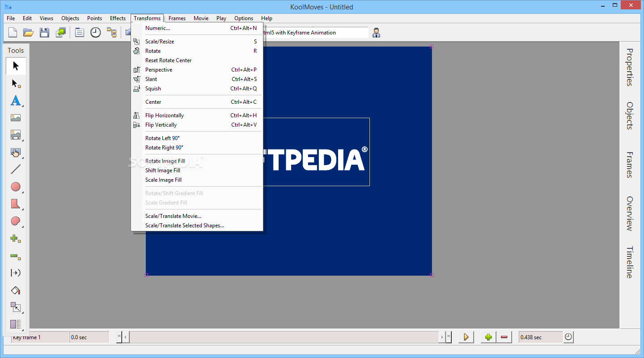The height and width of the screenshot is (358, 644).
Task: Open the File menu
Action: 11,18
